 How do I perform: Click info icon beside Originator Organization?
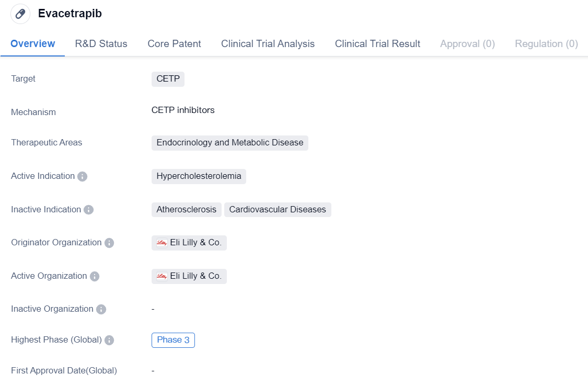109,243
